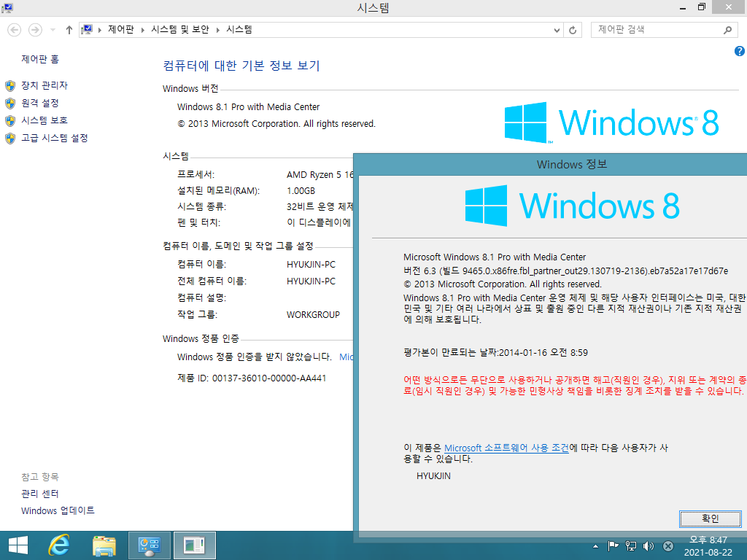The width and height of the screenshot is (747, 560).
Task: Show hidden tray icons arrow
Action: (595, 546)
